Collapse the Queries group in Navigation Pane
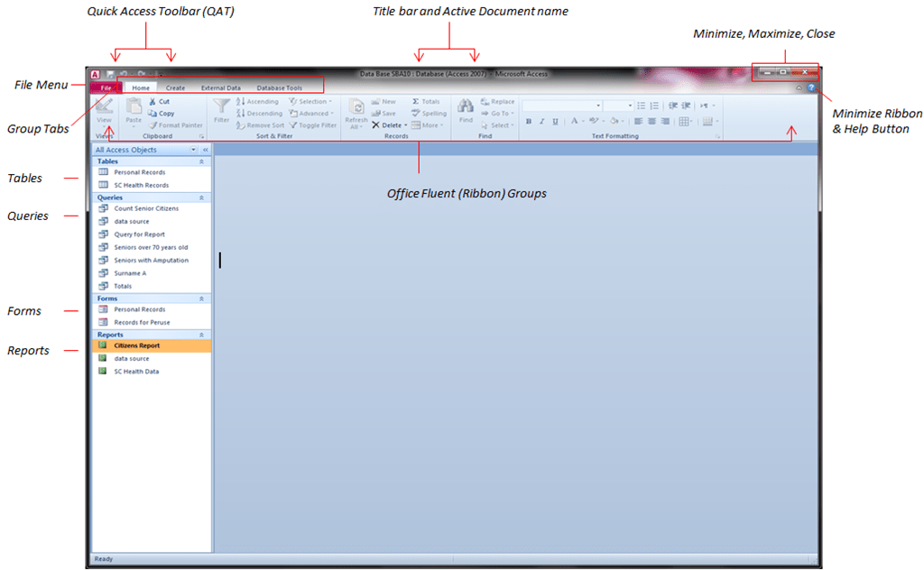The height and width of the screenshot is (570, 924). point(201,198)
